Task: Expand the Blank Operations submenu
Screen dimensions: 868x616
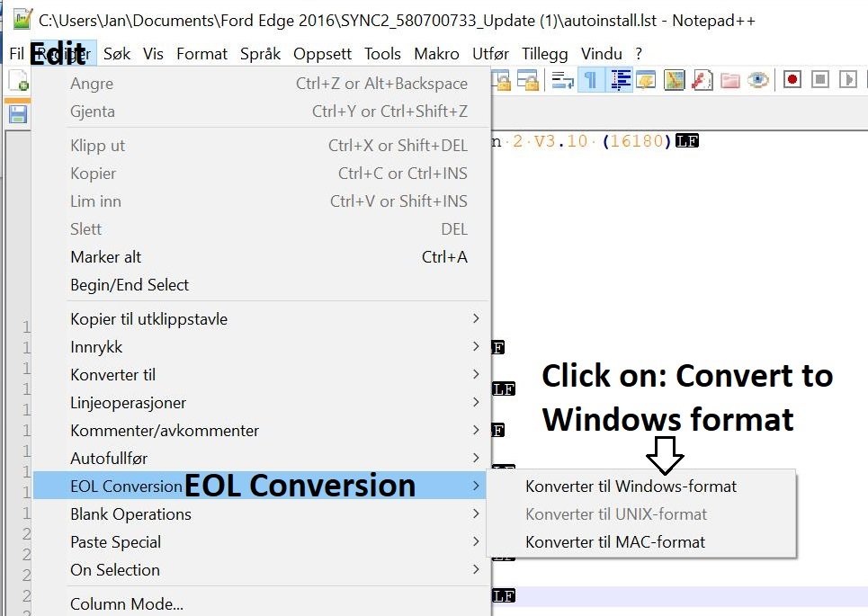Action: pyautogui.click(x=261, y=514)
